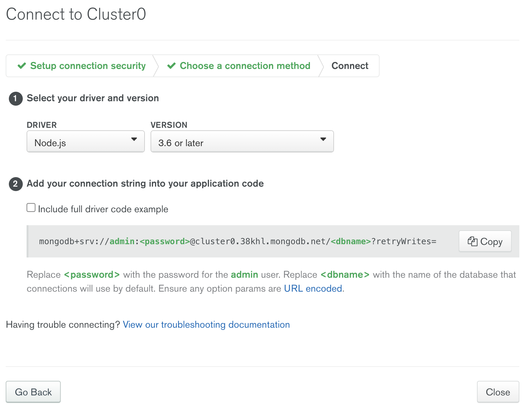The height and width of the screenshot is (415, 532).
Task: Click the step 1 number badge
Action: click(15, 98)
